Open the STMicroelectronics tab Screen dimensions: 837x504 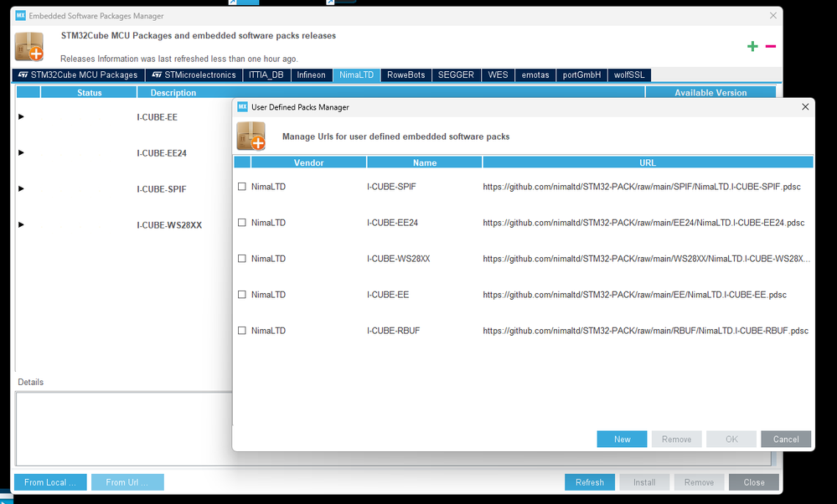point(194,75)
